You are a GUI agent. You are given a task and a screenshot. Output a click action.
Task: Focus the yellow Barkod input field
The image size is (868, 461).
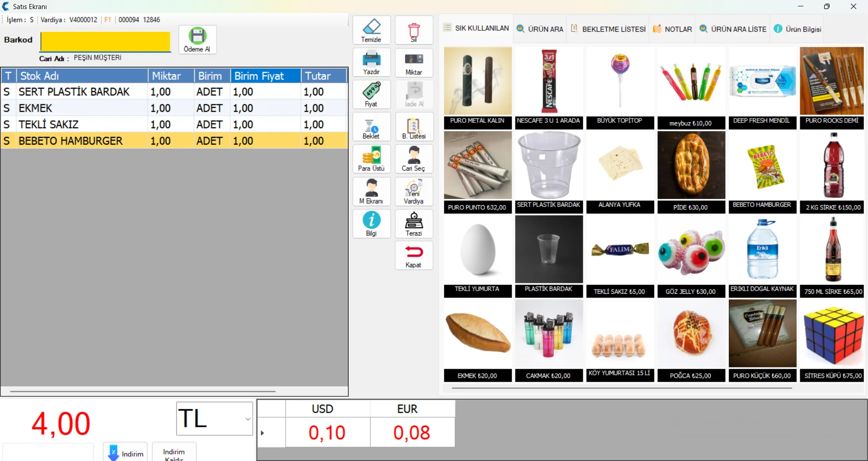click(x=105, y=42)
